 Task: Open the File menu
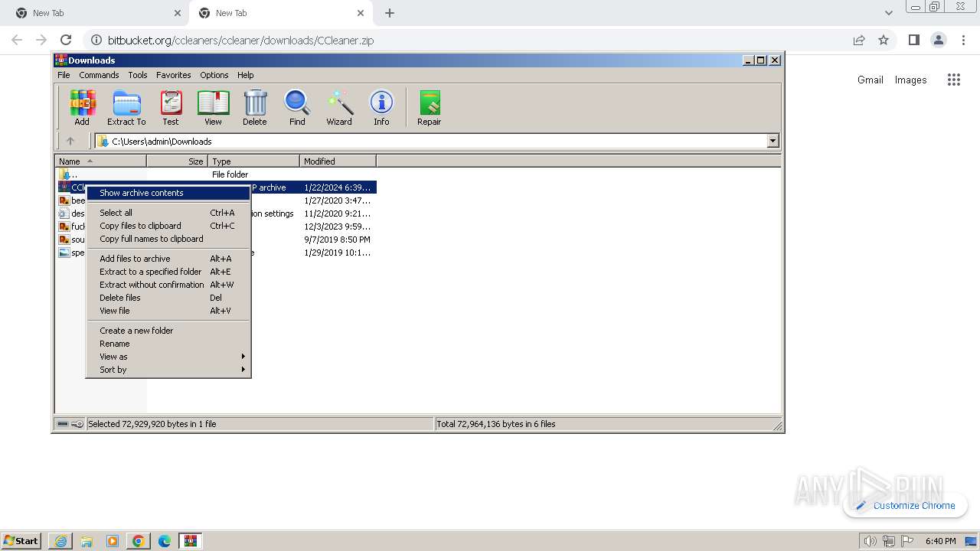(x=64, y=75)
